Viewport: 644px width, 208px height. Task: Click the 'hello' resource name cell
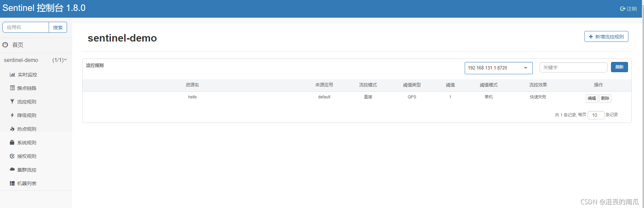coord(192,97)
